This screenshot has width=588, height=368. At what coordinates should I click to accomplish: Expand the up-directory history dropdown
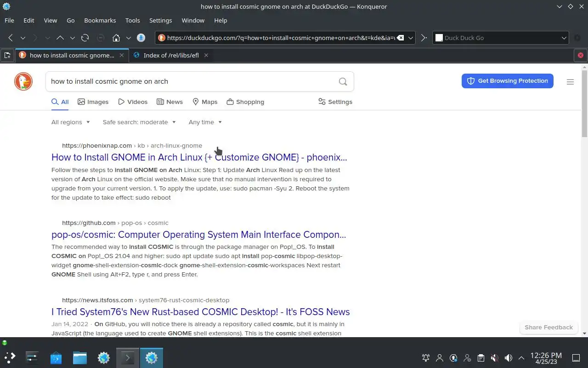[x=72, y=38]
